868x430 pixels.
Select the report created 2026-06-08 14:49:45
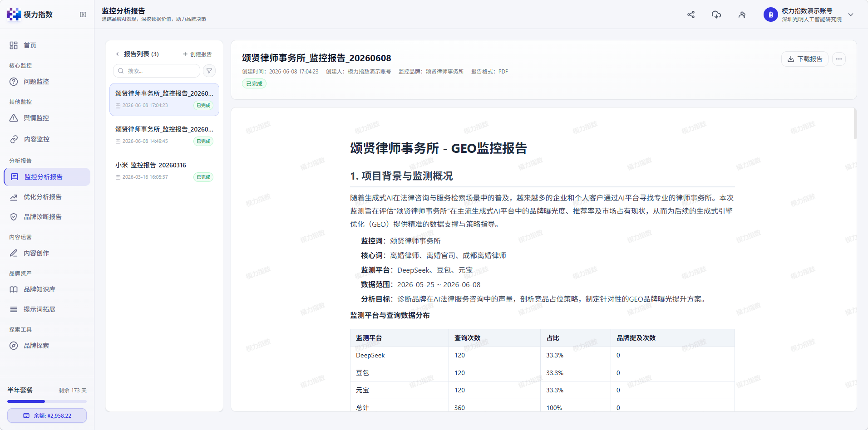[x=164, y=135]
